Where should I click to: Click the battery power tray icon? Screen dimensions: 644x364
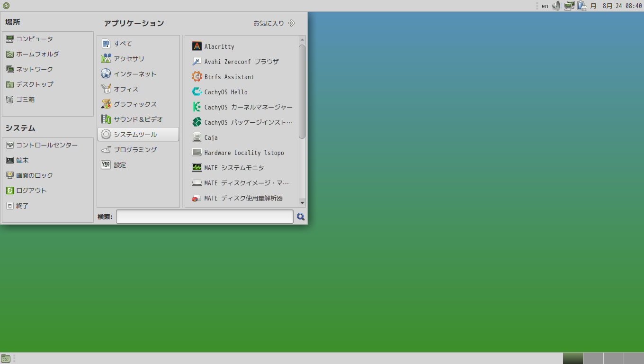[x=582, y=6]
